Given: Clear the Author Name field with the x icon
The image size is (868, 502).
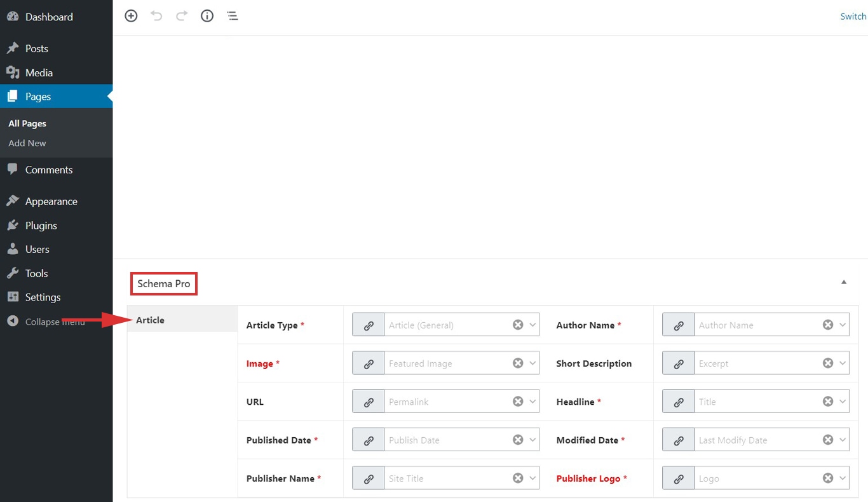Looking at the screenshot, I should [827, 324].
